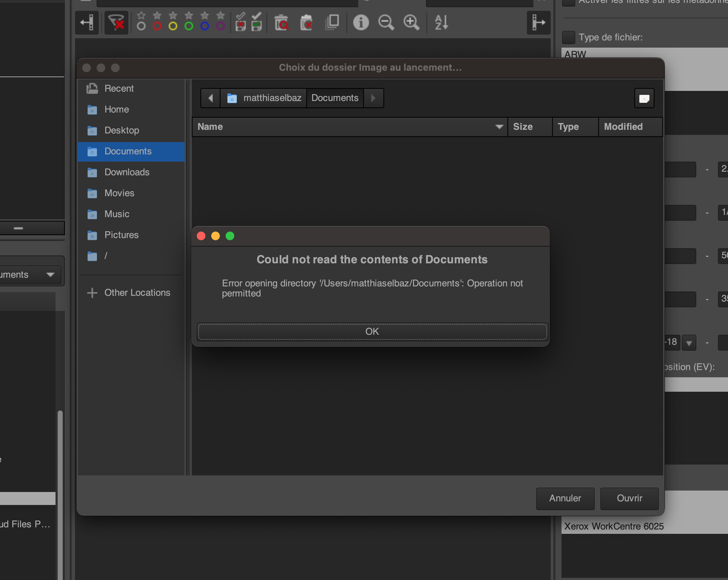Dismiss the error with OK
Image resolution: width=728 pixels, height=580 pixels.
click(372, 331)
